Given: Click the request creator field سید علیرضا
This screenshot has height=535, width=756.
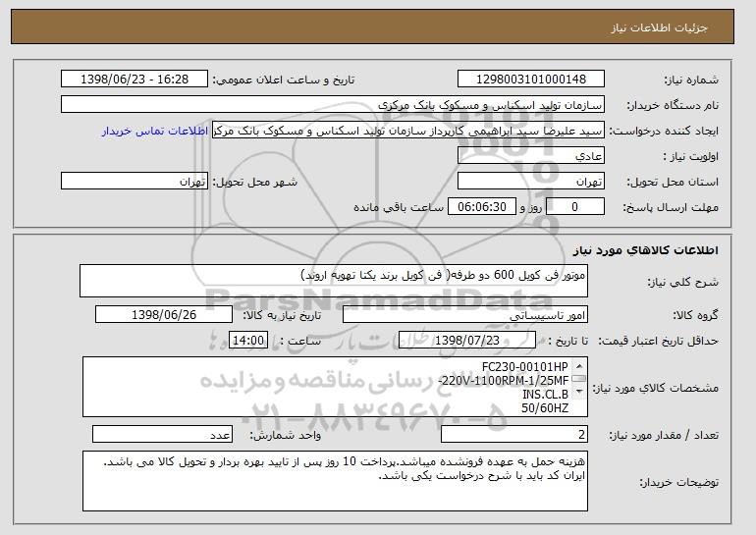Looking at the screenshot, I should (408, 131).
